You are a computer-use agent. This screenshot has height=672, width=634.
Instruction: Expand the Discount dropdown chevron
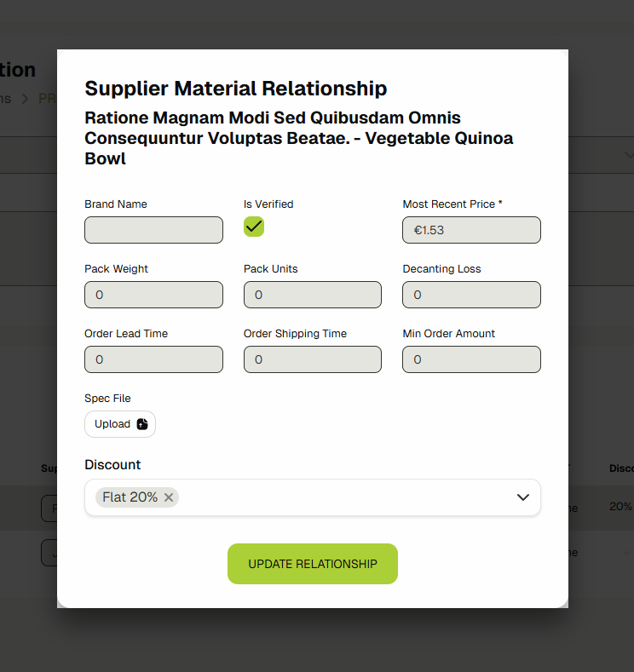click(x=523, y=497)
